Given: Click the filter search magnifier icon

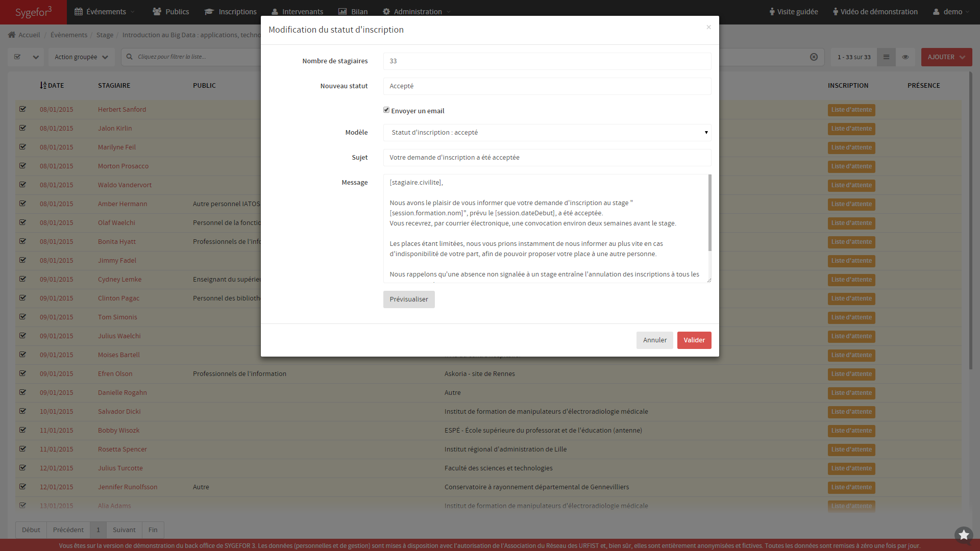Looking at the screenshot, I should tap(129, 57).
